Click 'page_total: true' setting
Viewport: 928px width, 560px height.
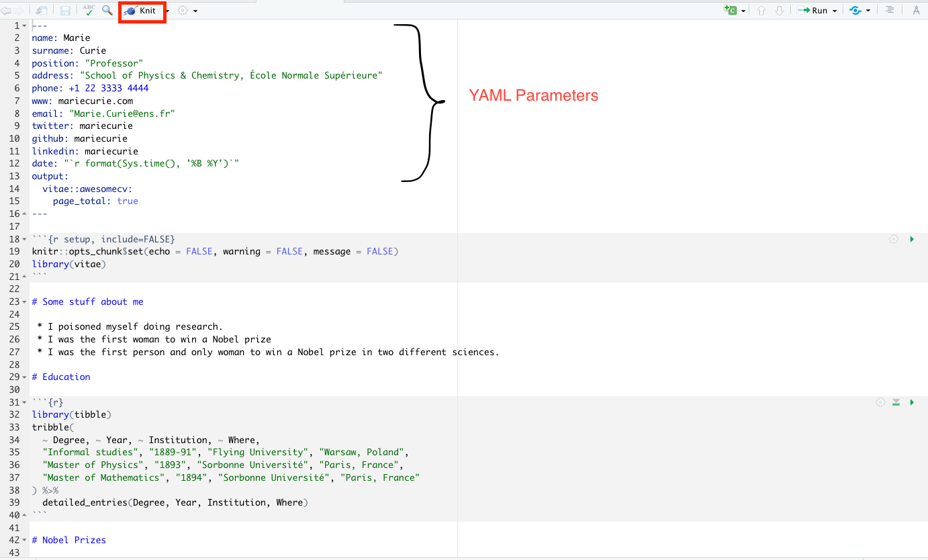(x=95, y=201)
